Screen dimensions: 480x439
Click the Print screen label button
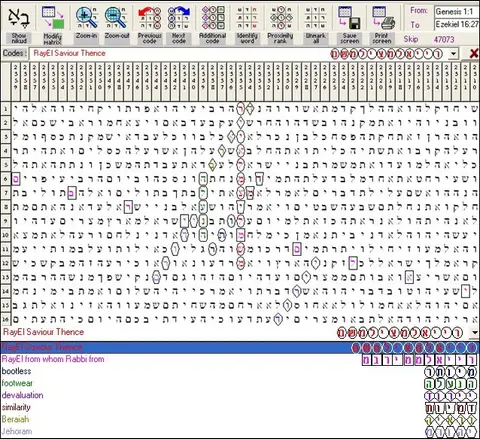click(382, 38)
